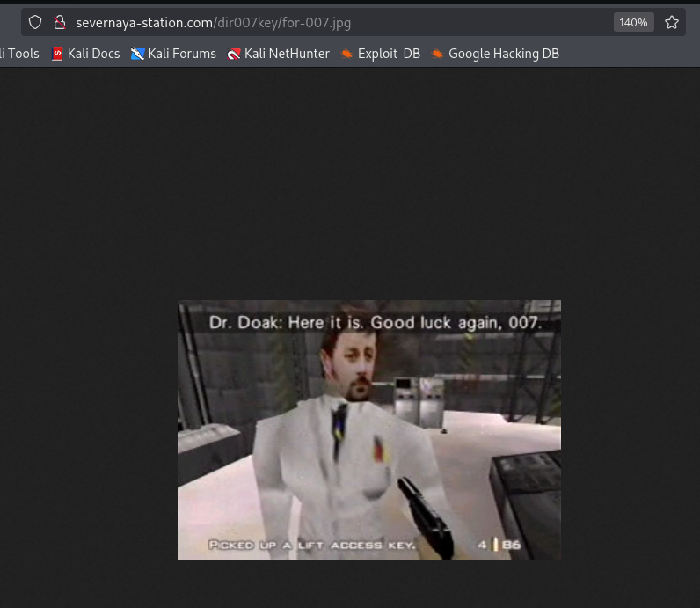The height and width of the screenshot is (608, 700).
Task: Click the Dr. Doak for-007.jpg image
Action: pos(369,429)
